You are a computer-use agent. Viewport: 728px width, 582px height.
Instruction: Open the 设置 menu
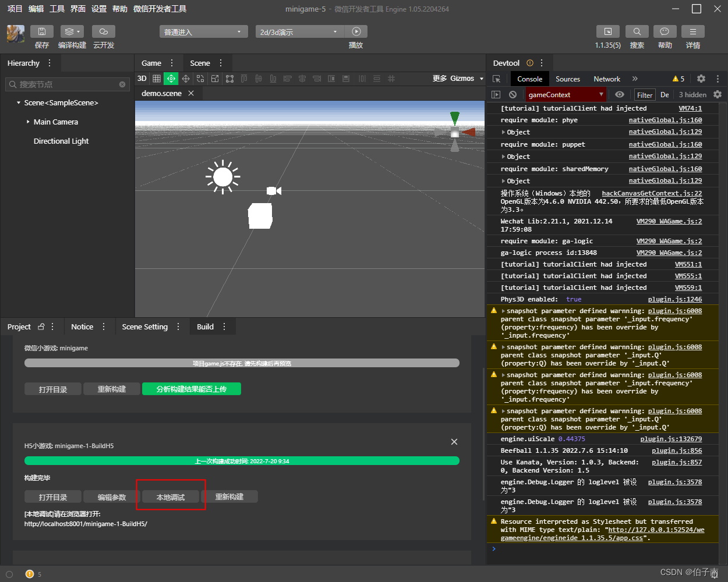(99, 9)
